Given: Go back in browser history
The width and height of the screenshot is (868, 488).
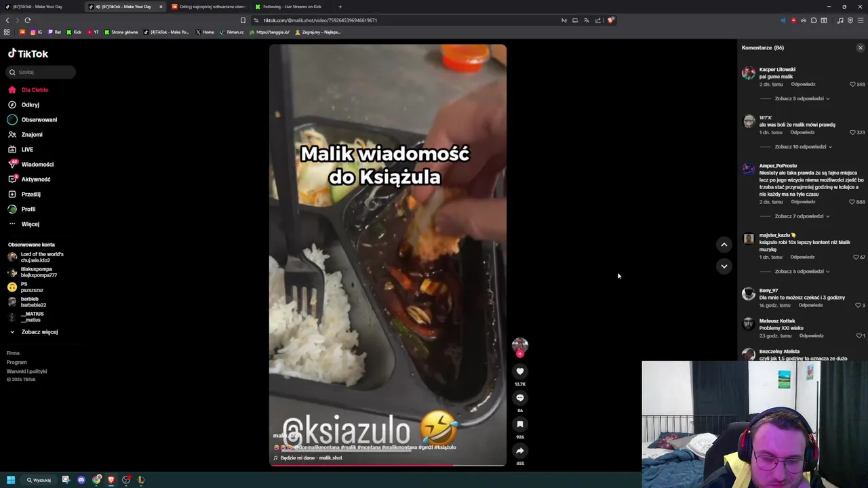Looking at the screenshot, I should tap(7, 20).
